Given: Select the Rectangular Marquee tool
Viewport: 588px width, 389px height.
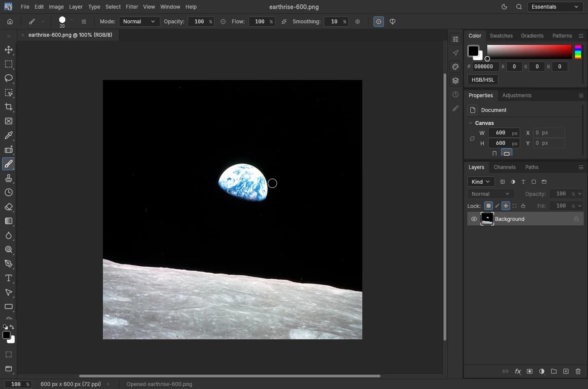Looking at the screenshot, I should [9, 64].
